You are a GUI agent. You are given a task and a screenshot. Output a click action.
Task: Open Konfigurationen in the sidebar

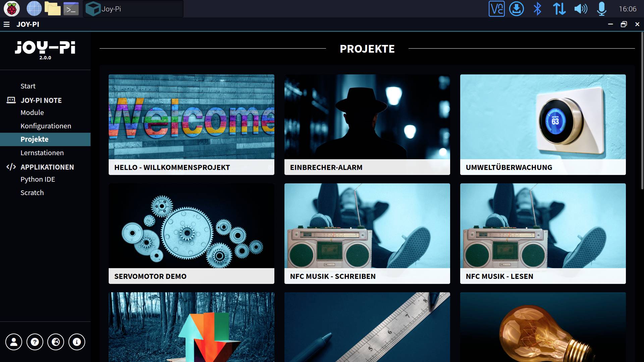tap(46, 126)
